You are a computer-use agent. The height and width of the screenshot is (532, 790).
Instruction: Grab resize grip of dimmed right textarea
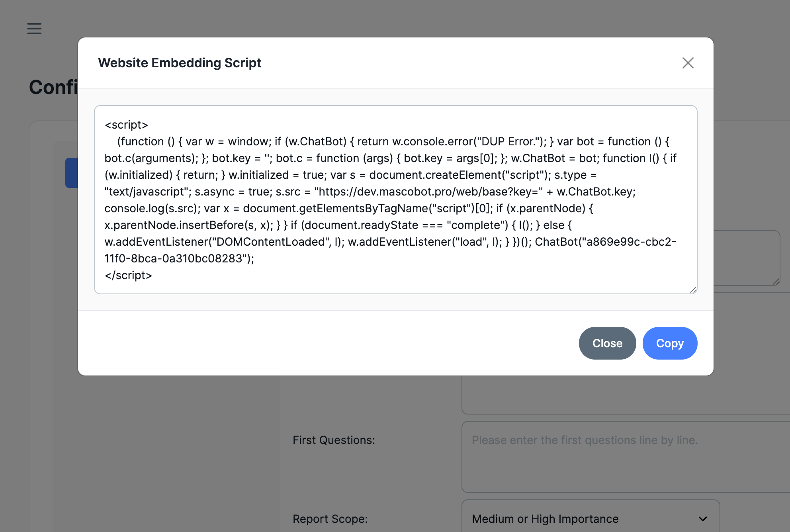tap(776, 282)
